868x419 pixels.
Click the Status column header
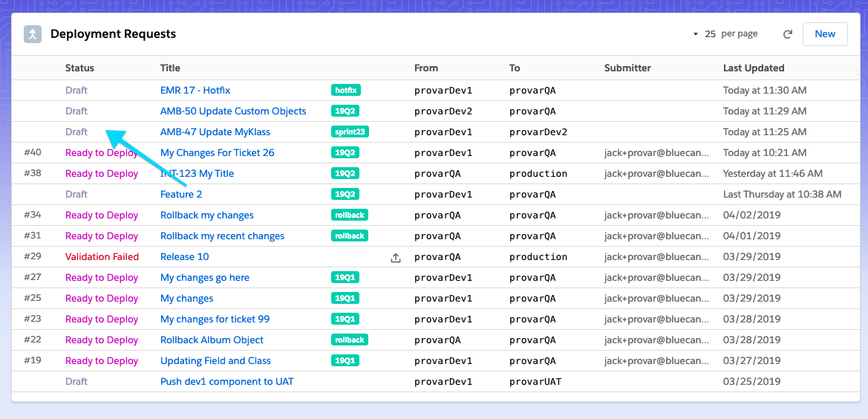pyautogui.click(x=79, y=68)
